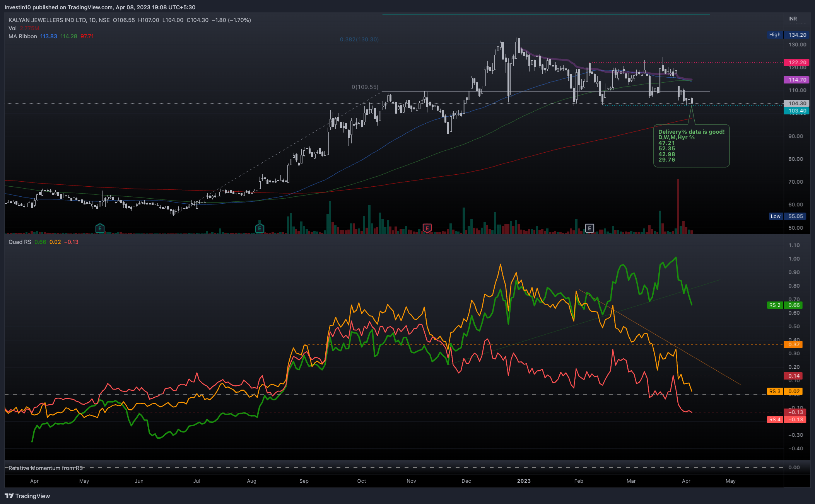Viewport: 815px width, 504px height.
Task: Click the red 0.14 level label
Action: pos(794,376)
